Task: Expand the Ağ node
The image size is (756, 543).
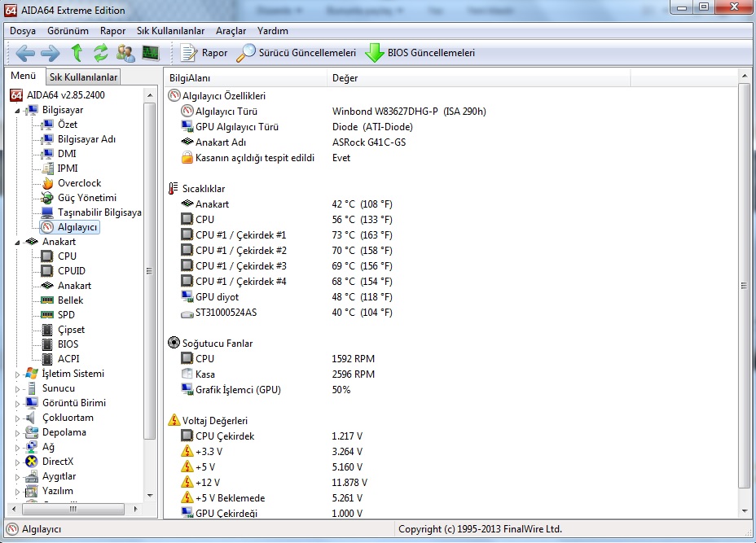Action: point(17,448)
